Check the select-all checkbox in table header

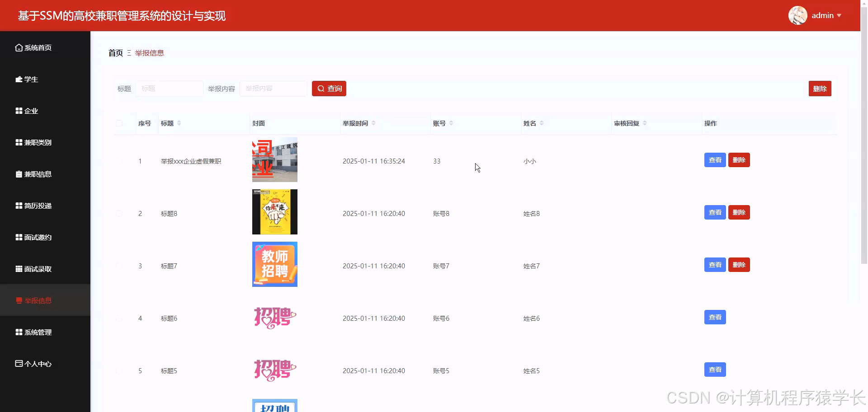tap(119, 123)
